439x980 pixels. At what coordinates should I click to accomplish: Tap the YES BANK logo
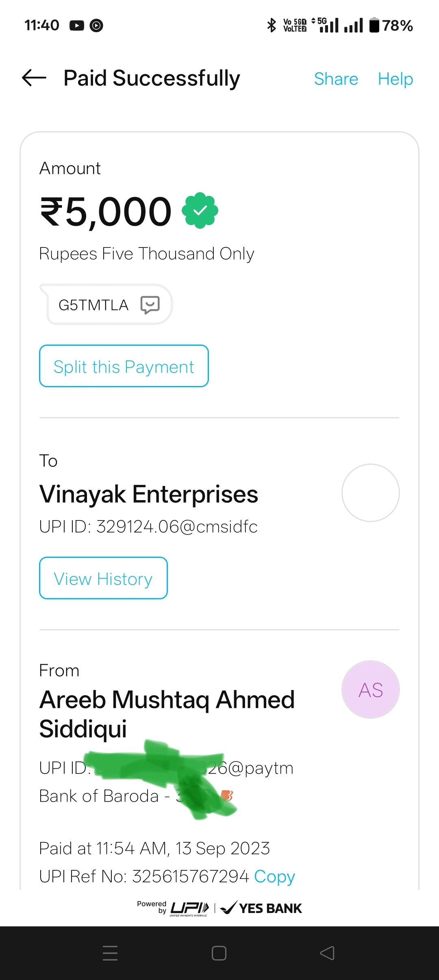(261, 908)
